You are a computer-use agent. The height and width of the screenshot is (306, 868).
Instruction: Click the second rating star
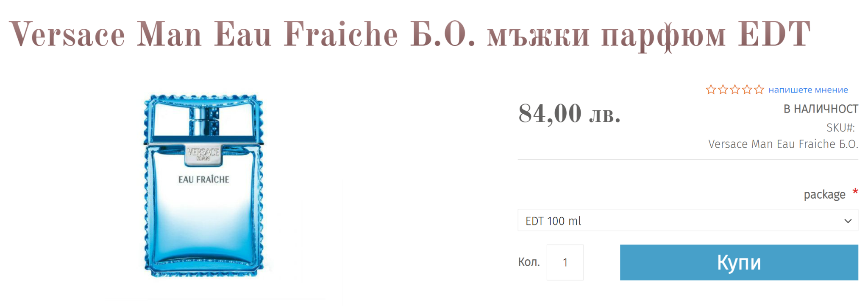(723, 90)
